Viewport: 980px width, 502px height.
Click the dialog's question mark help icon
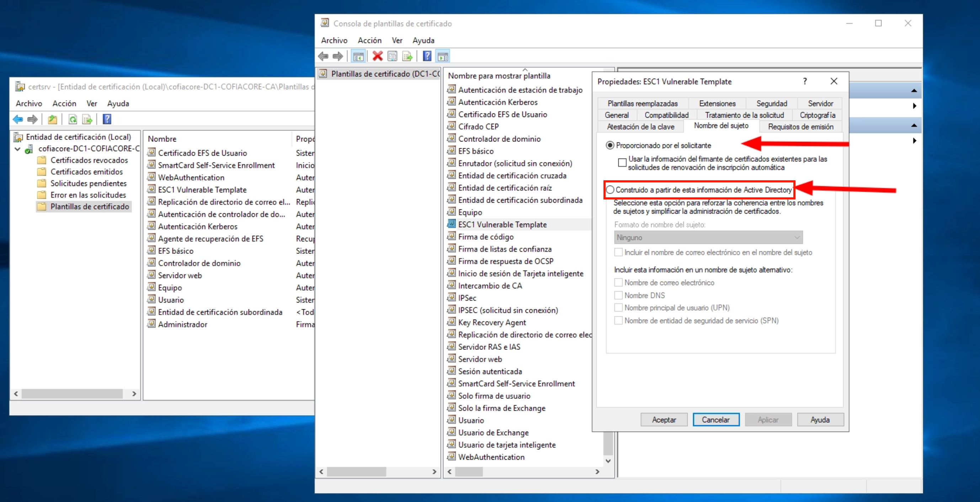(805, 81)
